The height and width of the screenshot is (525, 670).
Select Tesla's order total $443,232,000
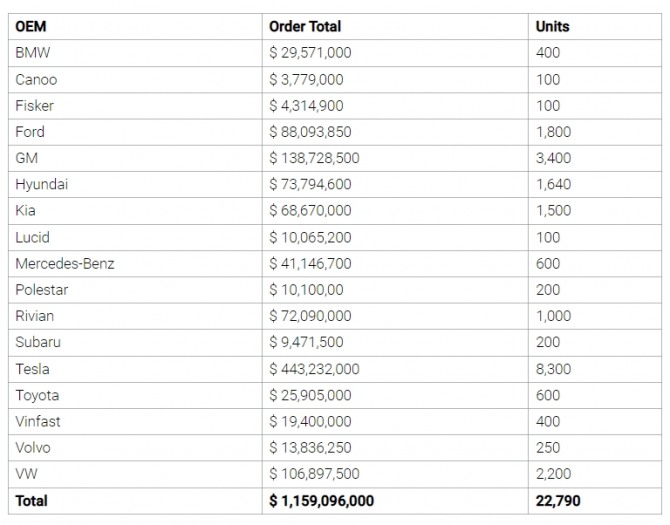tap(314, 369)
